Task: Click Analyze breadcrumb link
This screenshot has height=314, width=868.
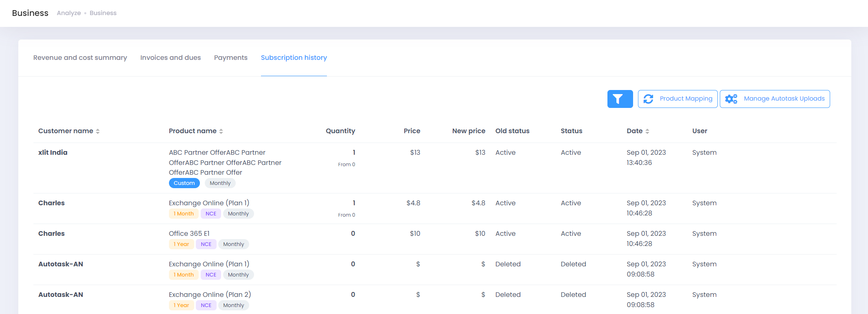Action: 69,13
